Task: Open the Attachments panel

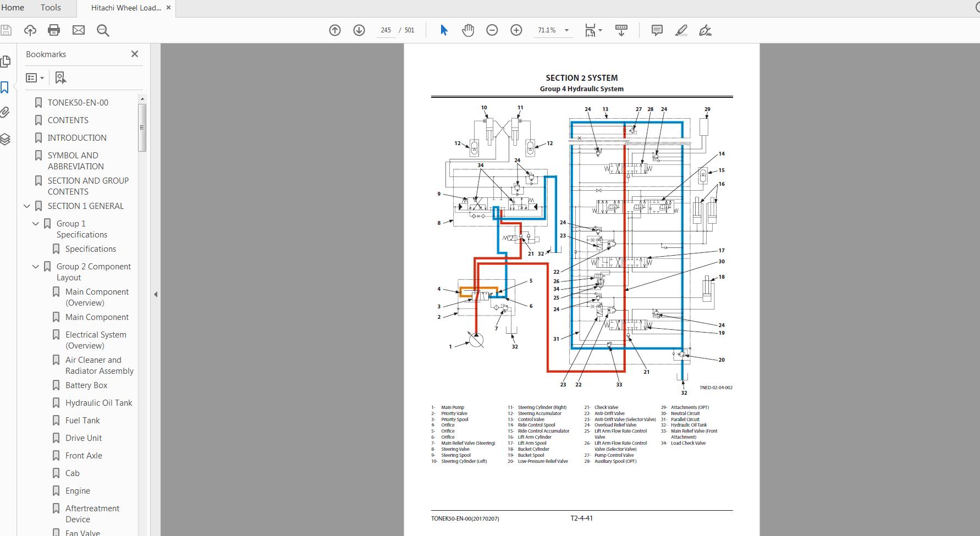Action: click(6, 112)
